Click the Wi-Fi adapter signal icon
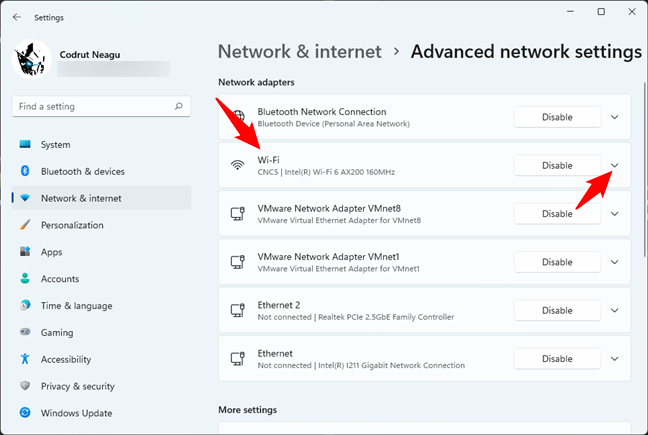Viewport: 648px width, 435px height. [x=237, y=165]
